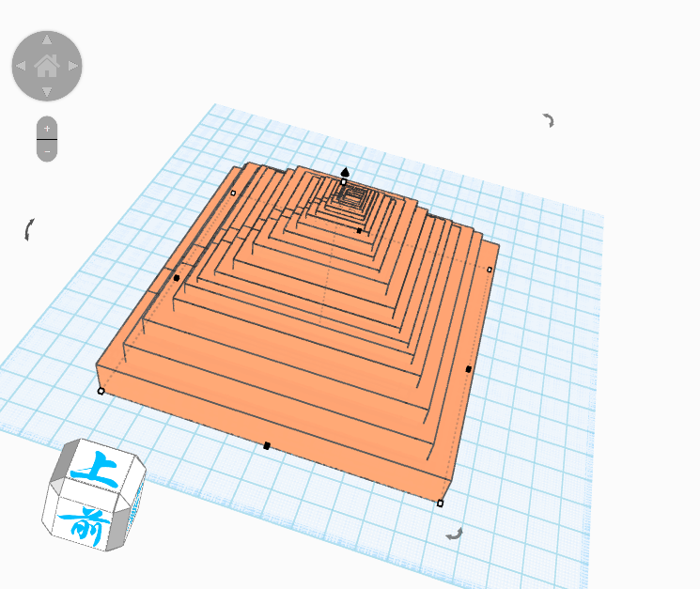Click the white square handle atop the pyramid
Screen dimensions: 700x589
point(343,182)
